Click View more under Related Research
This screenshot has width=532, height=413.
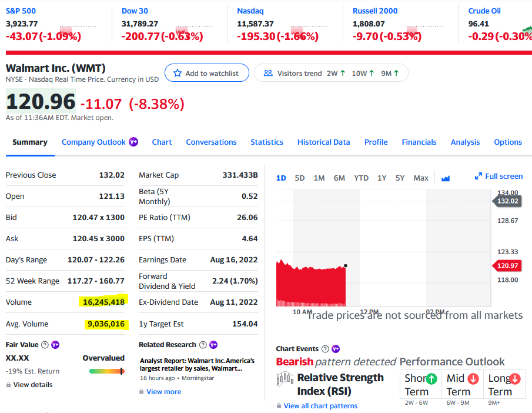164,392
